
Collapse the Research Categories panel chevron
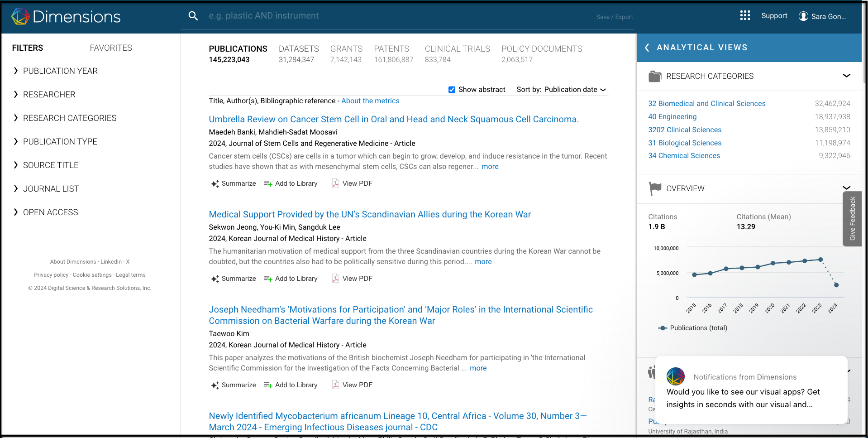[x=846, y=76]
